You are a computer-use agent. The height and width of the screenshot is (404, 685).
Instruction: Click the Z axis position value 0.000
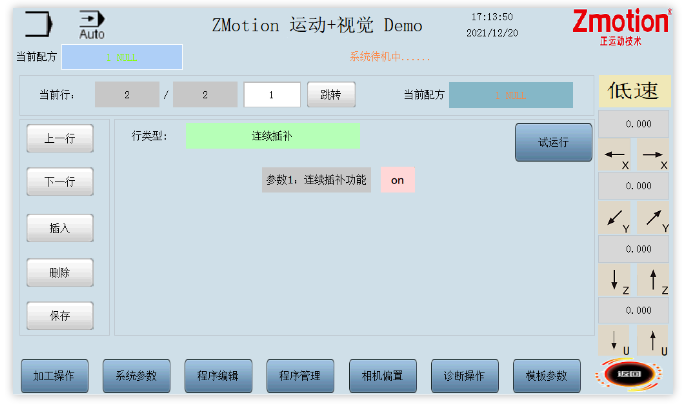634,249
